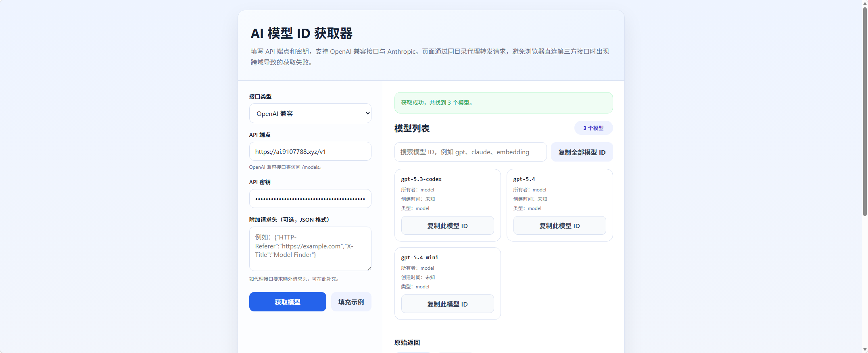
Task: Click the scrollbar down arrow
Action: (865, 349)
